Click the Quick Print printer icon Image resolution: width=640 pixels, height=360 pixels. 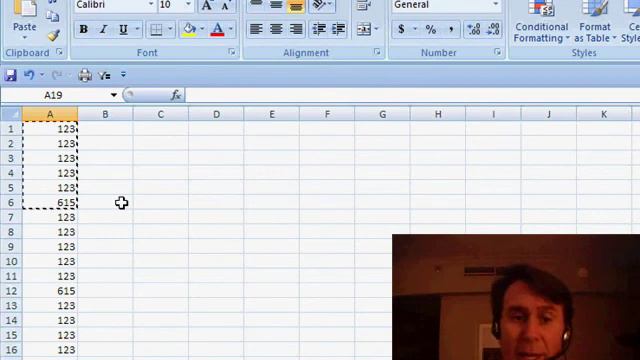coord(85,76)
